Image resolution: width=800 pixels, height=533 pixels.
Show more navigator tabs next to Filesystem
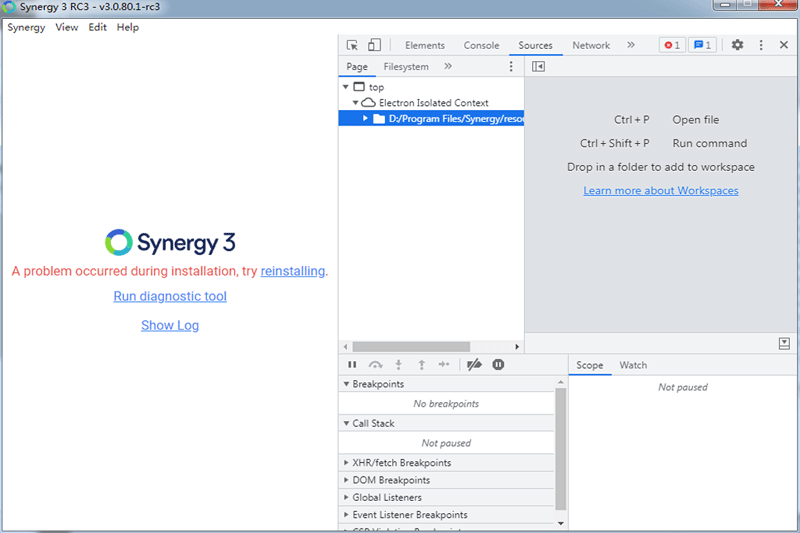pos(447,66)
